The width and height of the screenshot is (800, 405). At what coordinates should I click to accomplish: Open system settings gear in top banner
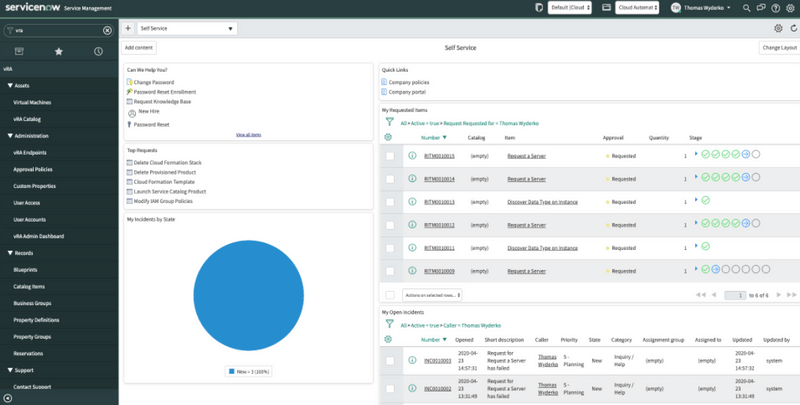pyautogui.click(x=790, y=8)
